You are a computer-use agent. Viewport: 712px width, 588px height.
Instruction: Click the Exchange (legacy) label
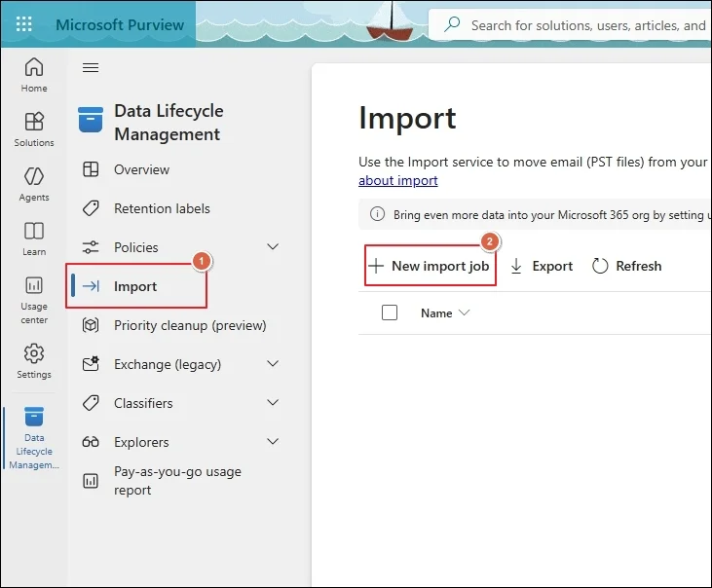168,364
